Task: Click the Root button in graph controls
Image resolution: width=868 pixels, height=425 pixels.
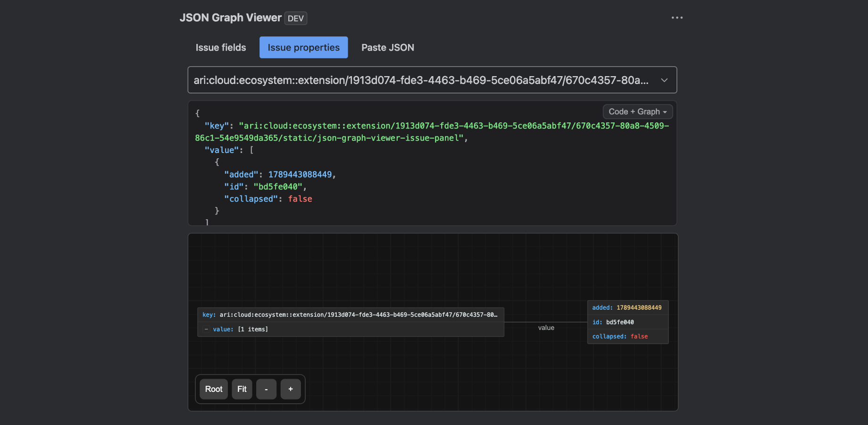Action: [214, 389]
